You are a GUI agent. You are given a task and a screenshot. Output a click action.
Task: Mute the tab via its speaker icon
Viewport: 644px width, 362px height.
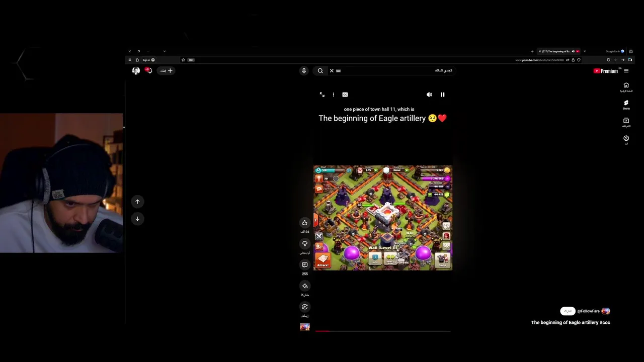573,51
